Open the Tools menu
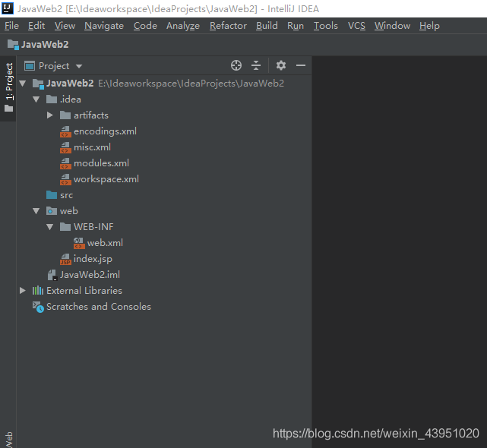Screen dimensions: 487x448 click(325, 26)
